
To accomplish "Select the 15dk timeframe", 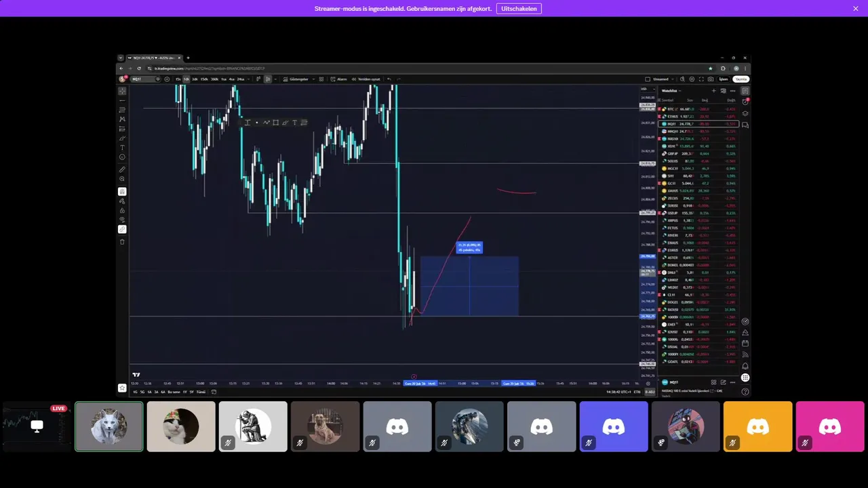I will click(204, 79).
